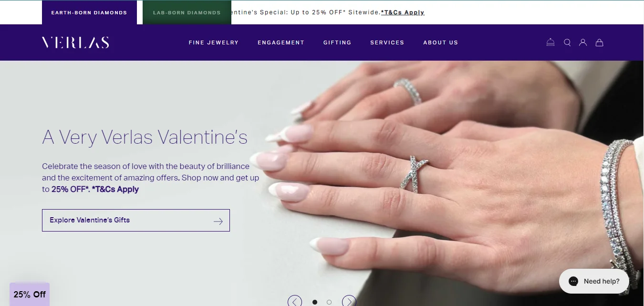Open the Services menu
The height and width of the screenshot is (306, 644).
pos(387,42)
